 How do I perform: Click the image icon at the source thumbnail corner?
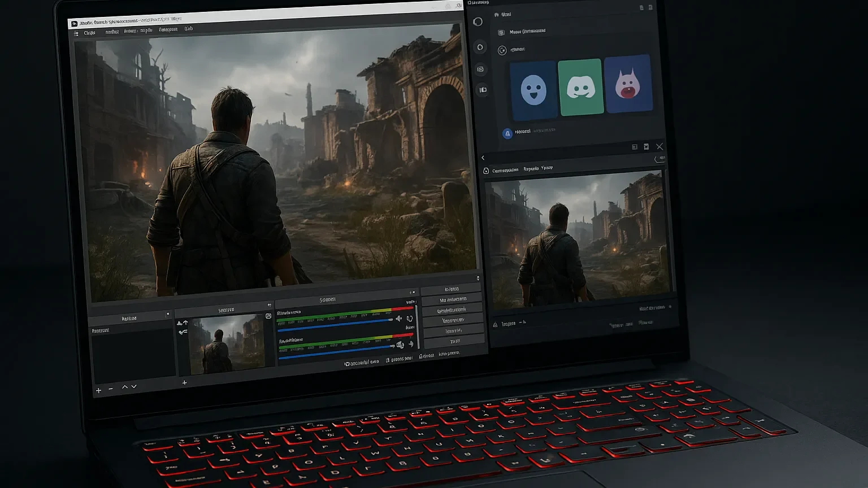[x=268, y=316]
